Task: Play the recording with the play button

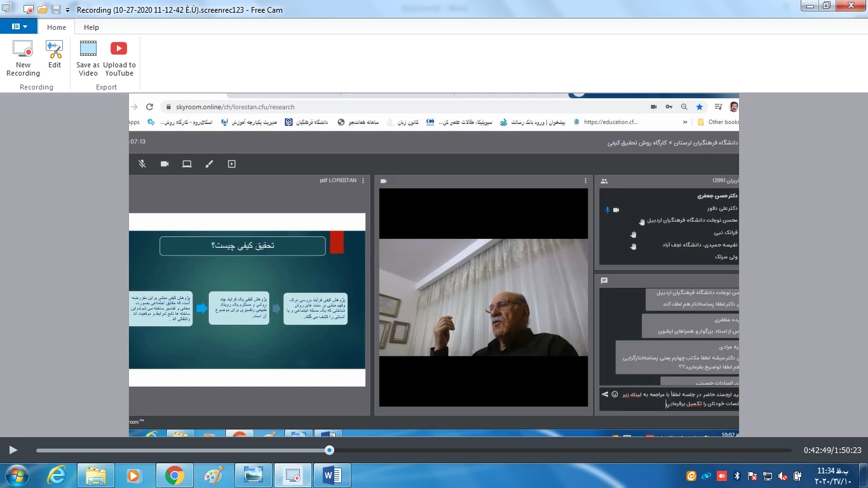Action: pyautogui.click(x=13, y=450)
